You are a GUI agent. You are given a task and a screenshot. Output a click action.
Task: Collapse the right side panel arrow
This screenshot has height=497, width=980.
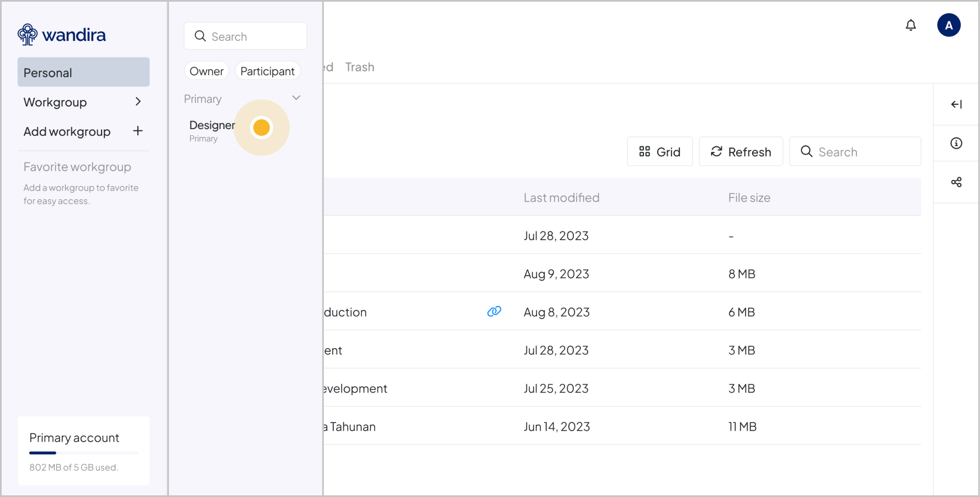(x=956, y=104)
